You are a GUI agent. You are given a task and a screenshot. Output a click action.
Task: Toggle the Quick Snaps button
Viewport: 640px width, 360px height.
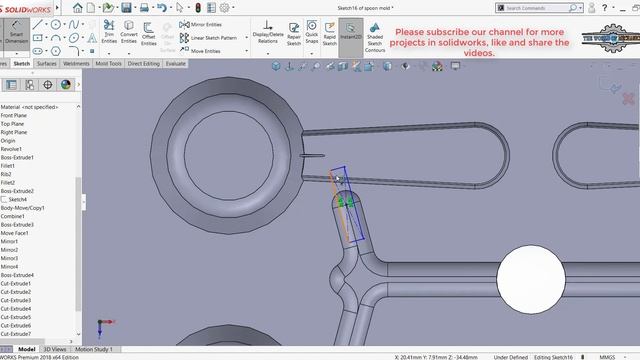[x=311, y=31]
